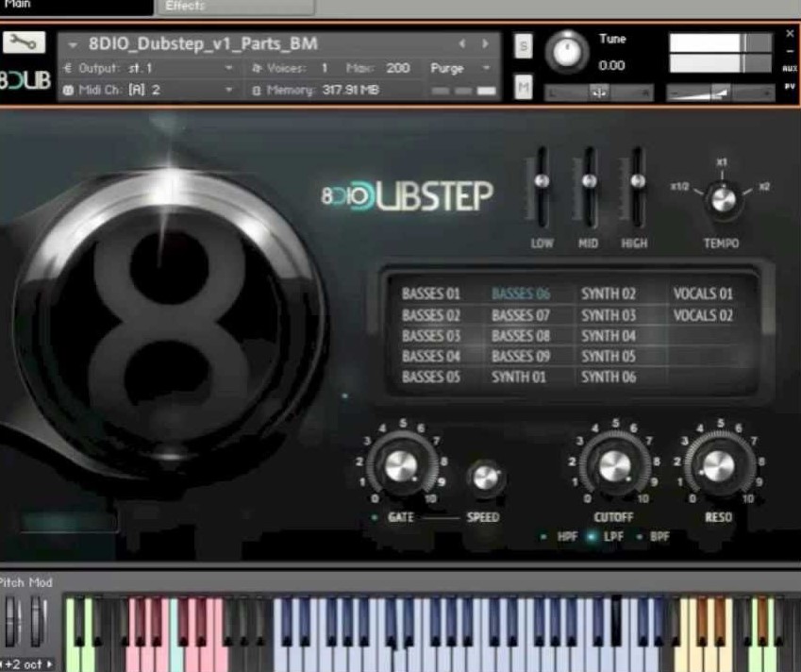Select the BASSES 02 preset

point(431,315)
